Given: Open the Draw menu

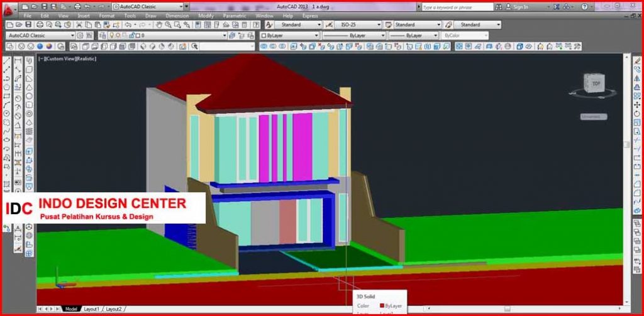Looking at the screenshot, I should tap(151, 16).
